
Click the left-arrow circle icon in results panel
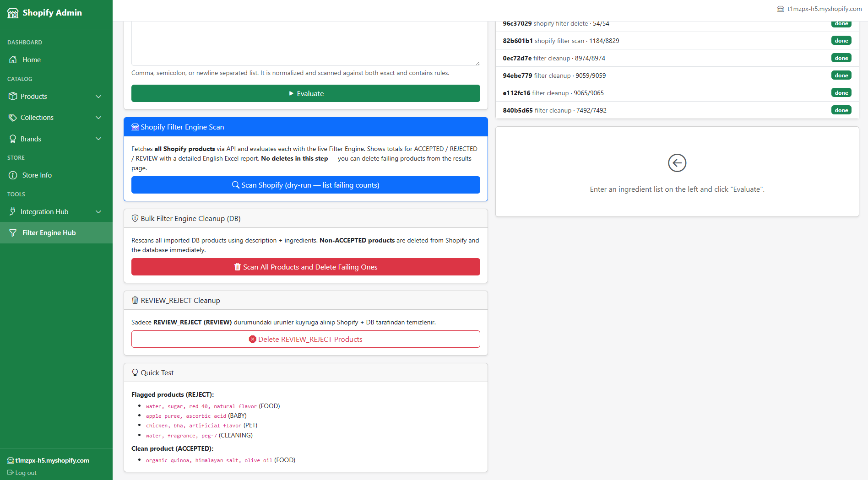(677, 163)
